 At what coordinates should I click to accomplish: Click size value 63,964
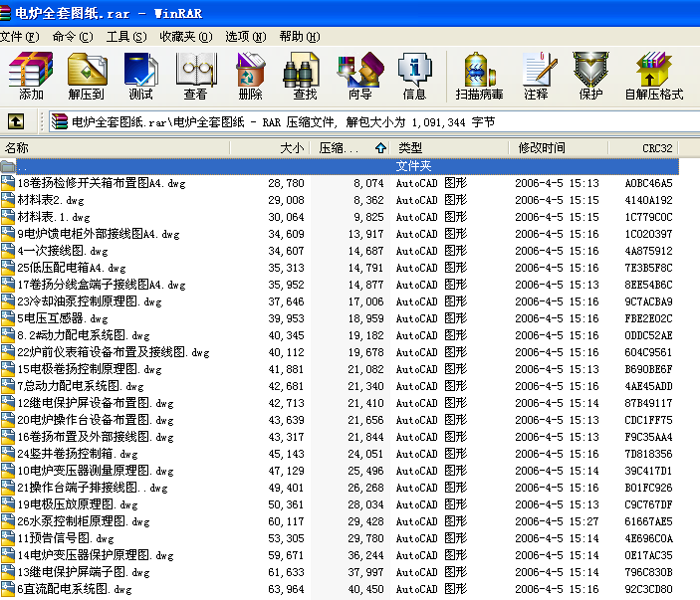tap(286, 590)
